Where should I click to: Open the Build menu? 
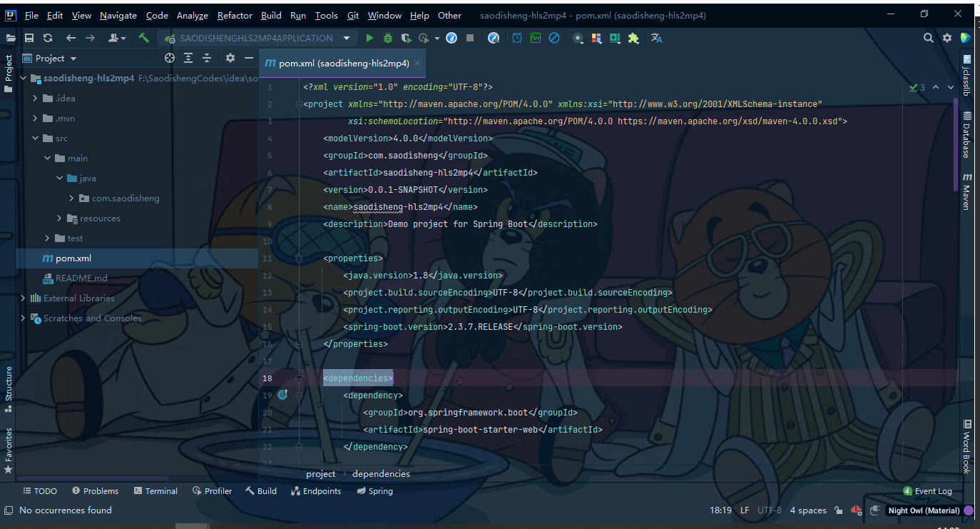coord(271,15)
